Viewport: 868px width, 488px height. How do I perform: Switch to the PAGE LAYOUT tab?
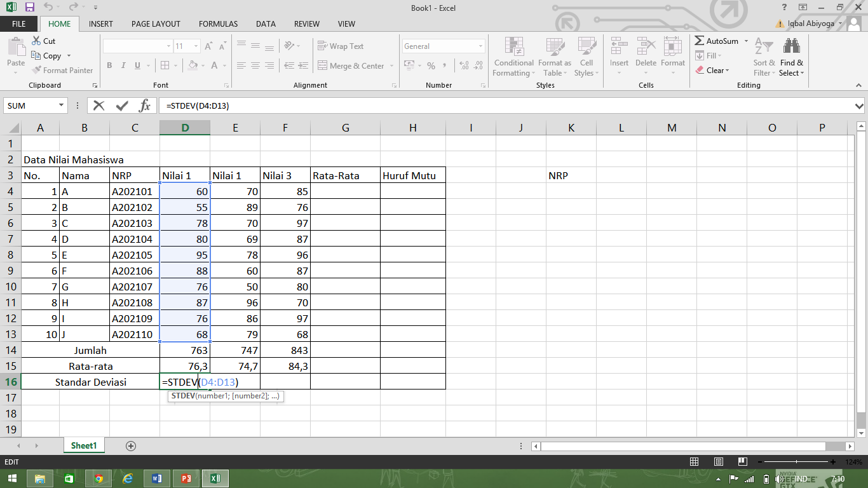(x=156, y=24)
